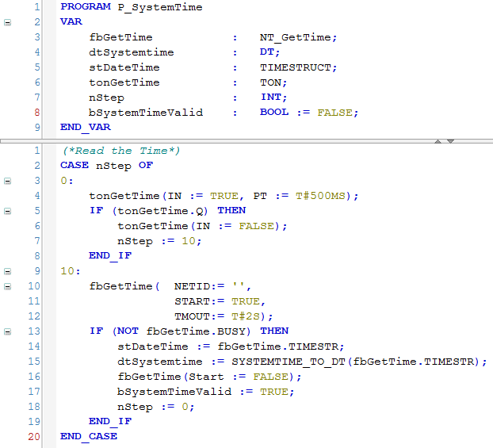Click red line number 8 in declaration gutter

point(37,113)
